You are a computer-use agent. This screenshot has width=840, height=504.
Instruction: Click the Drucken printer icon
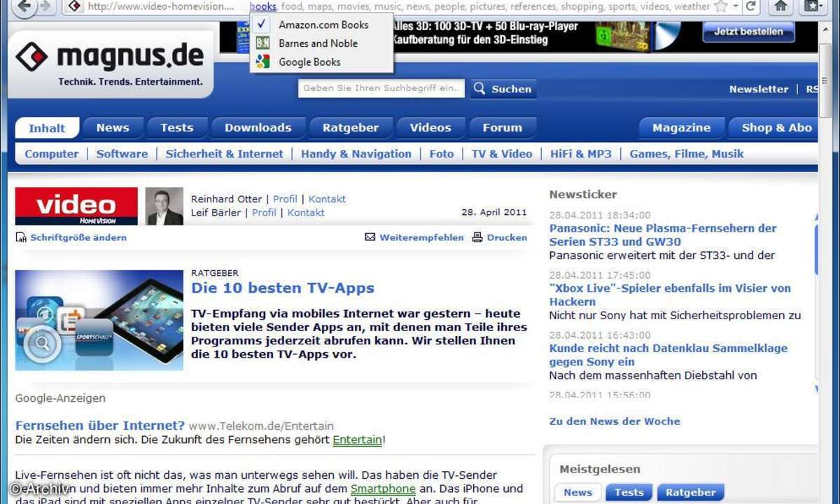point(477,237)
